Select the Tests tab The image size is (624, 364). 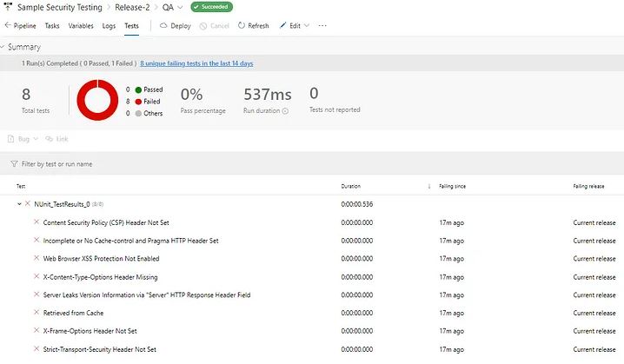point(131,26)
